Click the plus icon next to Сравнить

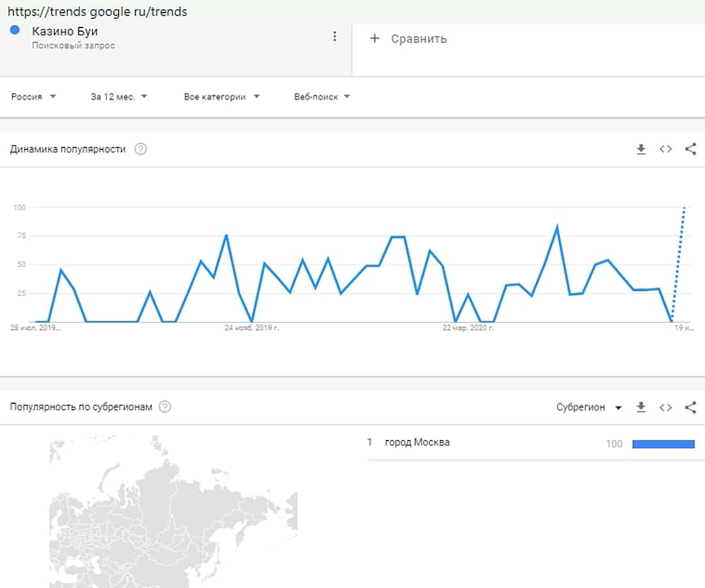tap(374, 38)
